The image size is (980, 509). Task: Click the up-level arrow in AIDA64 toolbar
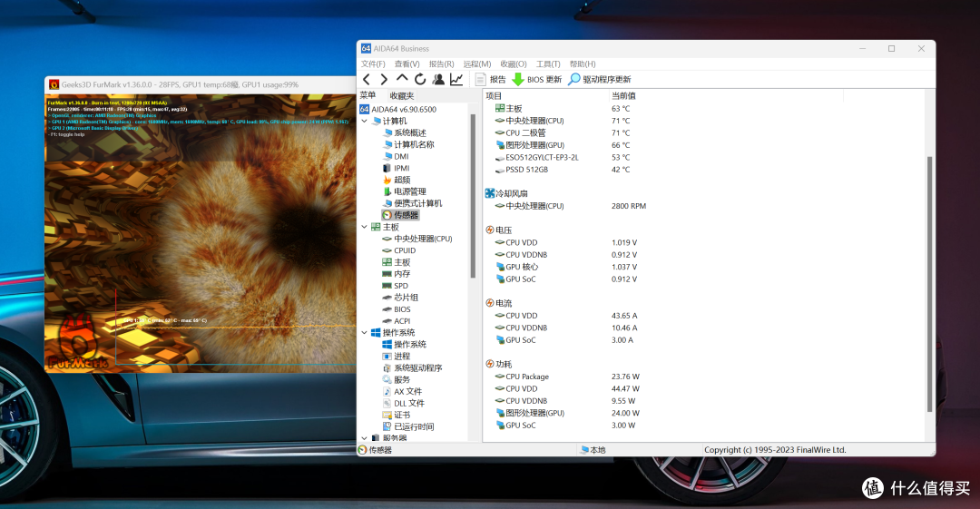[x=402, y=79]
